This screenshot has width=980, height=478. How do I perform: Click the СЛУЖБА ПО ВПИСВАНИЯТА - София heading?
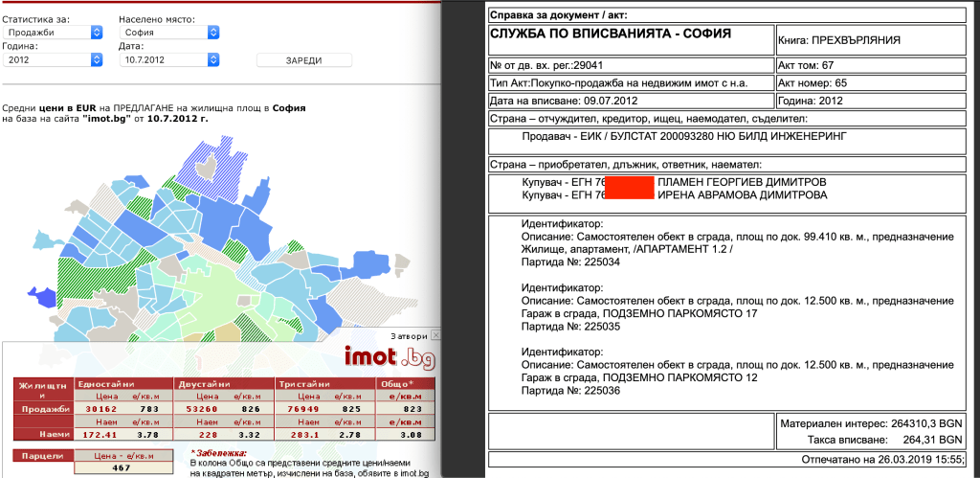pyautogui.click(x=610, y=33)
